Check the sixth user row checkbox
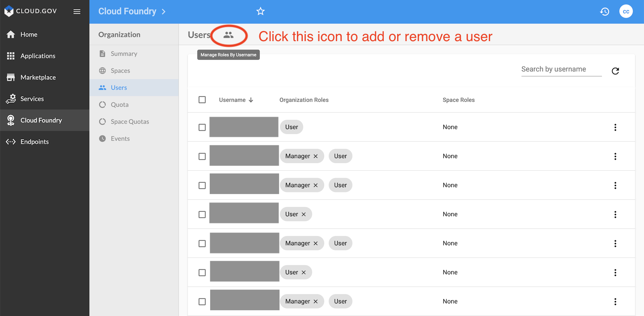Viewport: 644px width, 316px height. (202, 273)
